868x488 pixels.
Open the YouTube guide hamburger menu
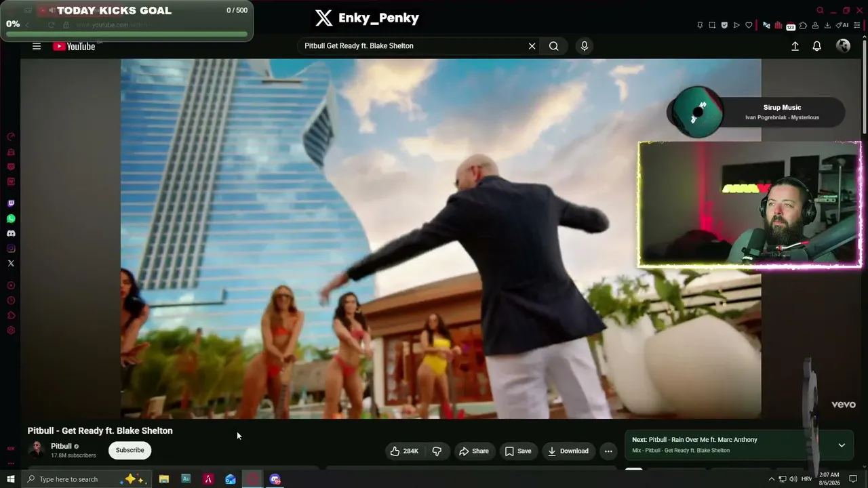[37, 46]
